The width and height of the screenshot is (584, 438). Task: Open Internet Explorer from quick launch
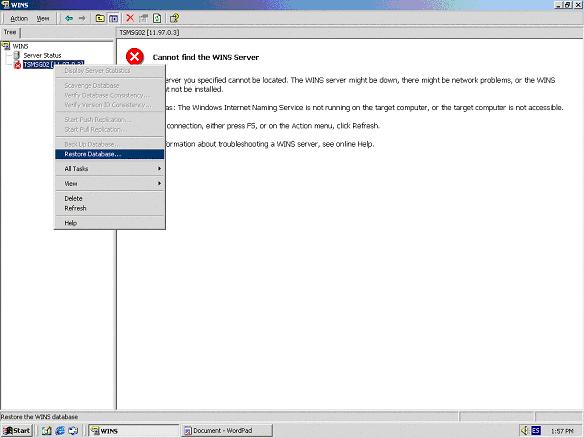(60, 431)
